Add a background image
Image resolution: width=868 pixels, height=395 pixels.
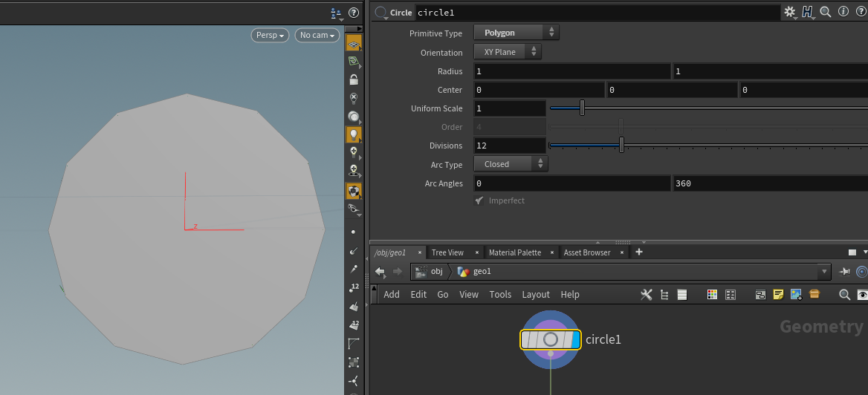[797, 295]
